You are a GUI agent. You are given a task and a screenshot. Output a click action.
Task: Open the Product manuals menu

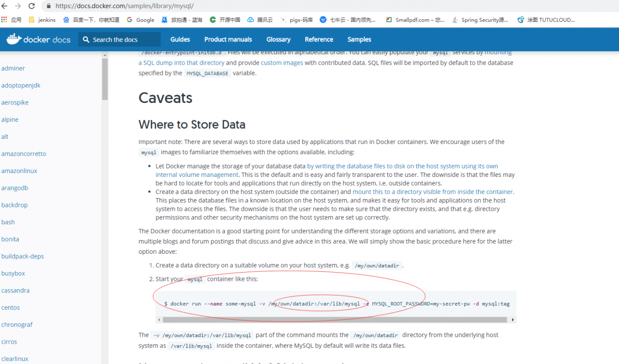[228, 40]
